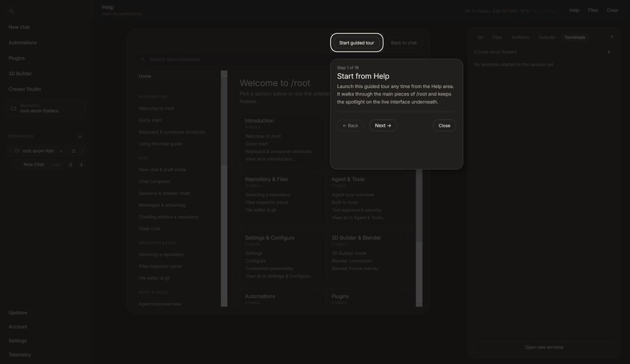Screen dimensions: 630x364
Task: Open New chat & draft mode doc
Action: pyautogui.click(x=162, y=169)
